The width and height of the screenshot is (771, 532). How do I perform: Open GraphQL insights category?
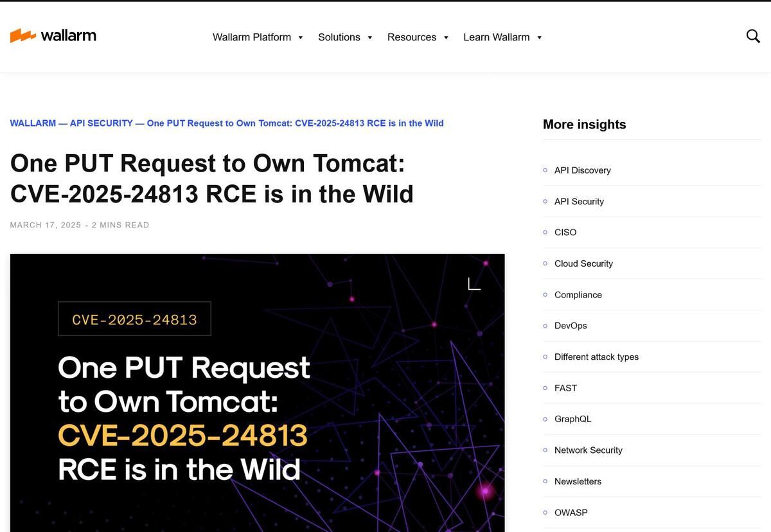572,419
